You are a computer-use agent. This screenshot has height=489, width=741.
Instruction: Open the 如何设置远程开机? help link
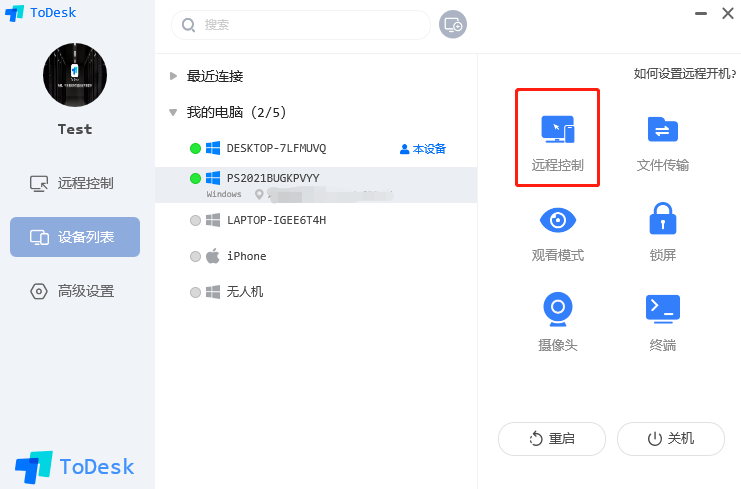pos(685,74)
